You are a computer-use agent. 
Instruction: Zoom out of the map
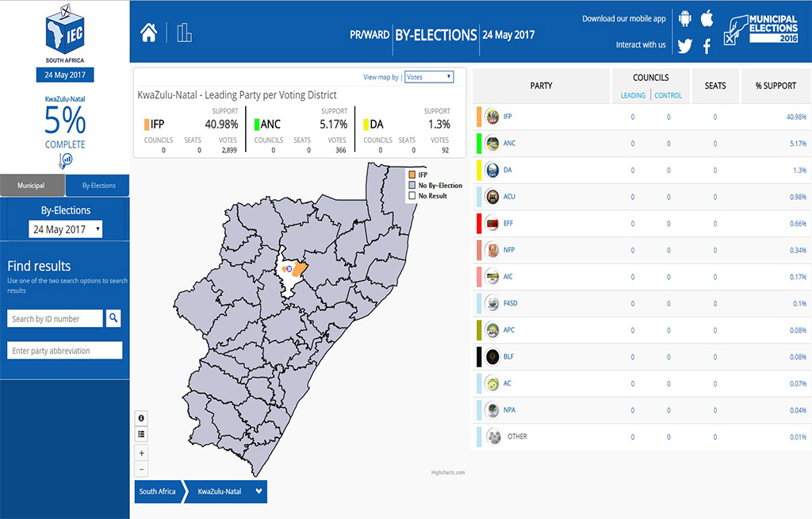(x=141, y=468)
